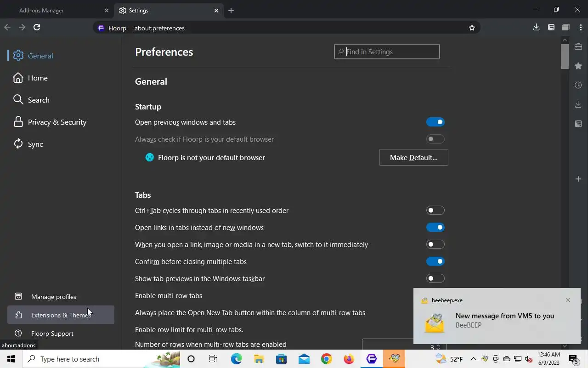Launch Google Chrome from taskbar

(326, 359)
